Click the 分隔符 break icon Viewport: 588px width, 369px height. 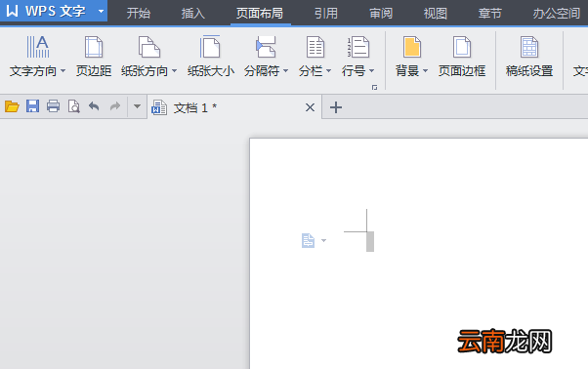pyautogui.click(x=266, y=47)
